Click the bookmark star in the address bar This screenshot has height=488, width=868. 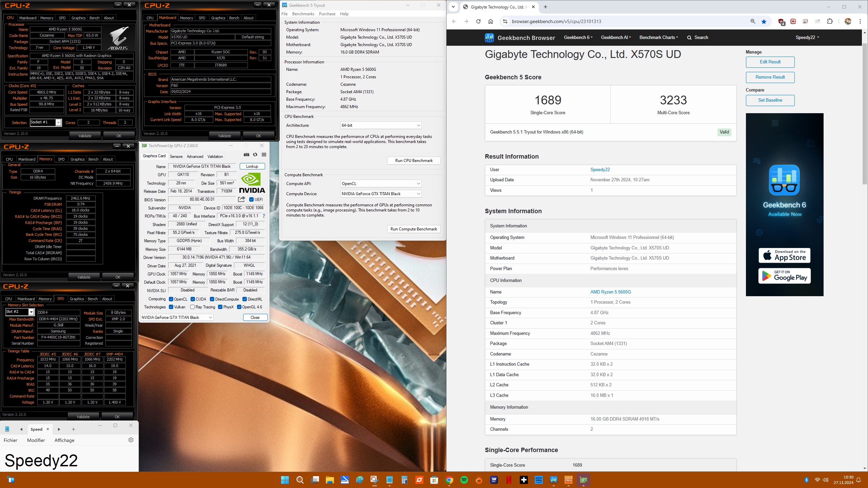coord(764,21)
